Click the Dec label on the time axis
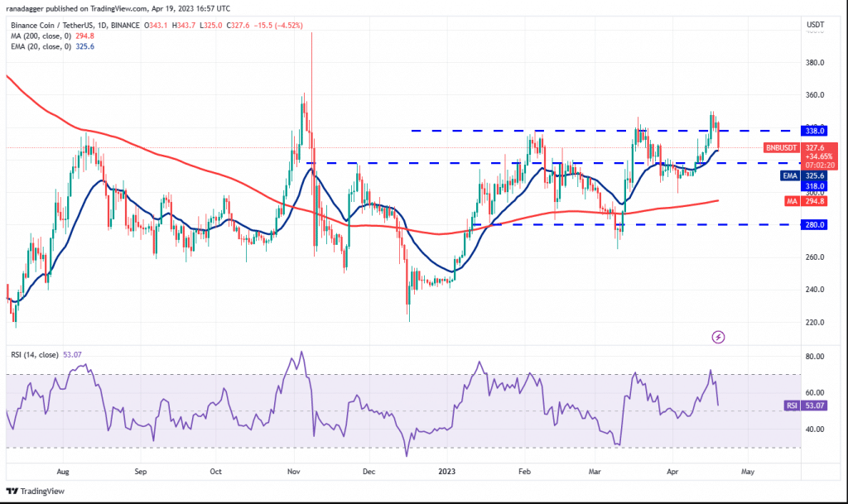848x504 pixels. pos(369,472)
